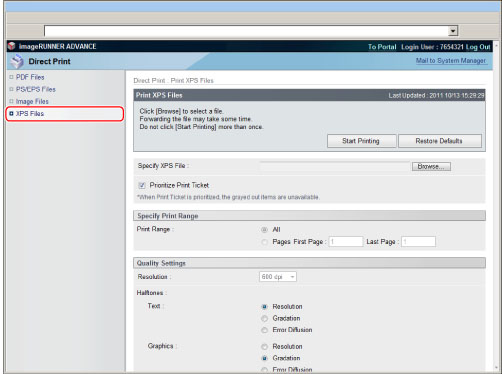Click the Restore Defaults button
This screenshot has width=502, height=374.
coord(439,141)
